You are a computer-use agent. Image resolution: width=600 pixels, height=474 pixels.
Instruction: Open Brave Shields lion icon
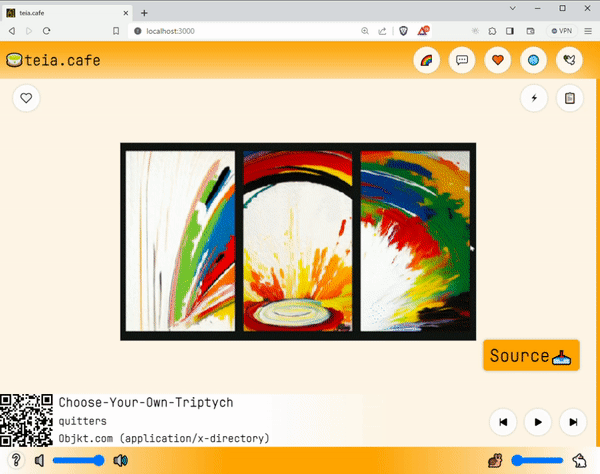tap(403, 31)
